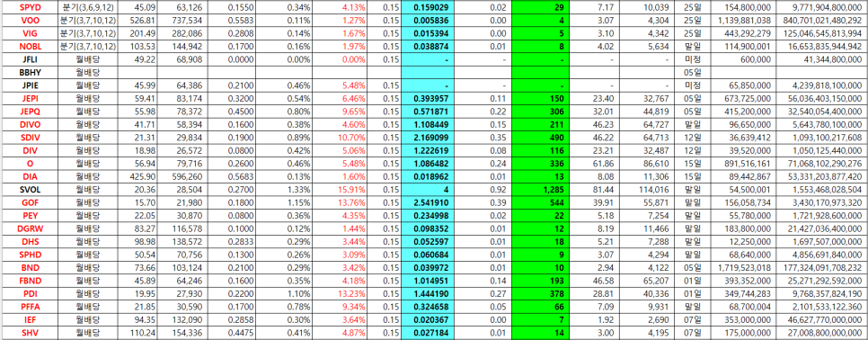Click the GOF ticker cell
Viewport: 868px width, 340px height.
coord(30,202)
